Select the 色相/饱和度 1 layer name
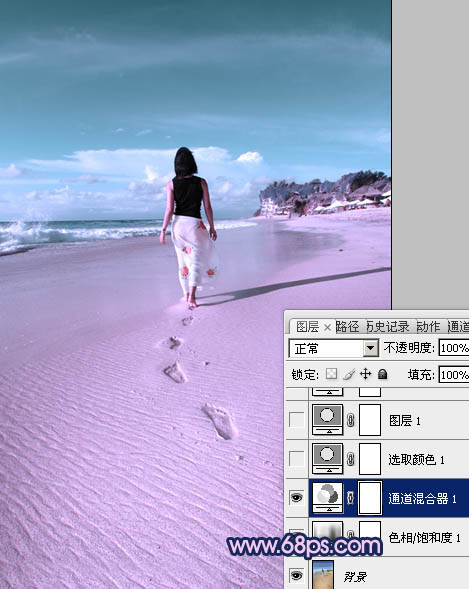Image resolution: width=469 pixels, height=589 pixels. (425, 538)
